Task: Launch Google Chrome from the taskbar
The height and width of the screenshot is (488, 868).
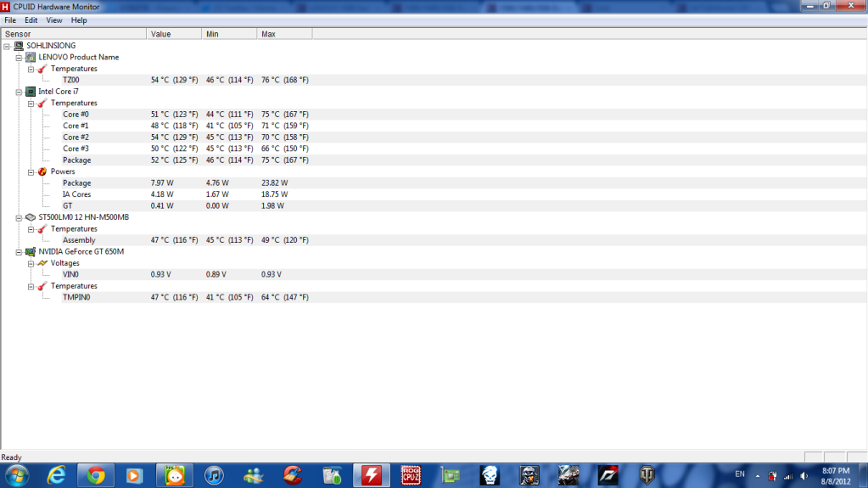Action: (96, 475)
